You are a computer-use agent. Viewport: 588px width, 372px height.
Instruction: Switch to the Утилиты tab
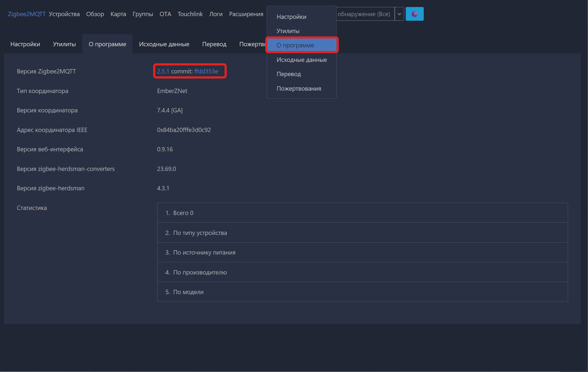[x=64, y=44]
